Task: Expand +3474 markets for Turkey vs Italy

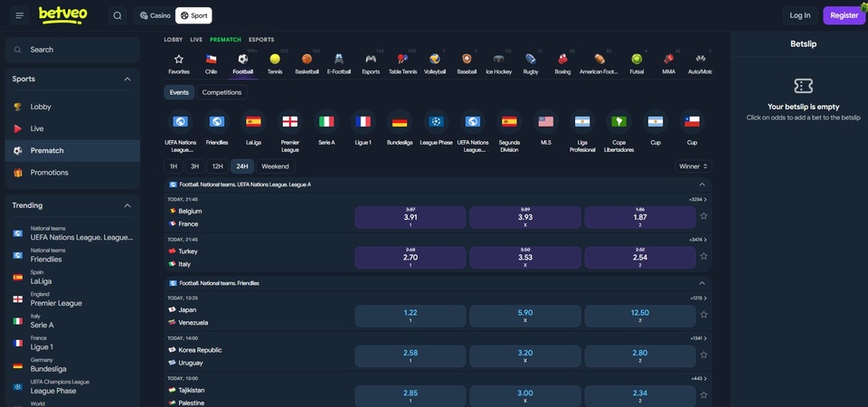Action: click(697, 240)
